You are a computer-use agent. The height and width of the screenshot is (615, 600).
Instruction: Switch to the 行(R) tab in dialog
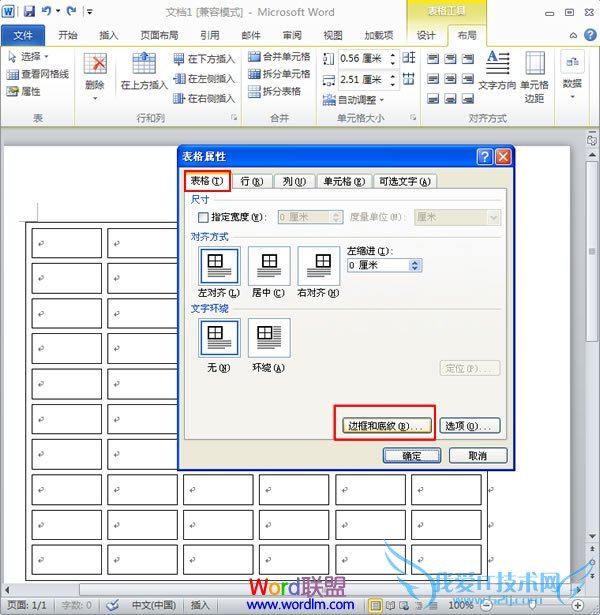pos(251,181)
